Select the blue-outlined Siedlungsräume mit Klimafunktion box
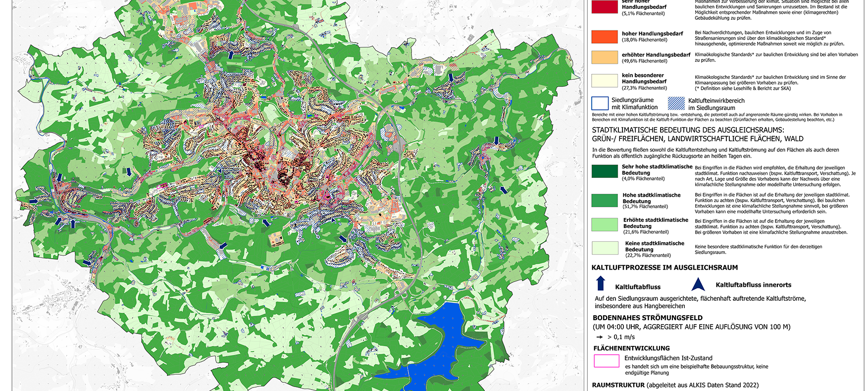This screenshot has height=391, width=868. coord(600,103)
